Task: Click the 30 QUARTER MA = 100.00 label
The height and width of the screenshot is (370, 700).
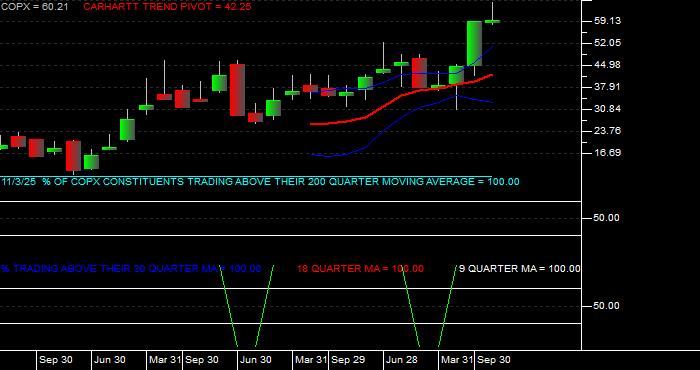Action: point(131,269)
